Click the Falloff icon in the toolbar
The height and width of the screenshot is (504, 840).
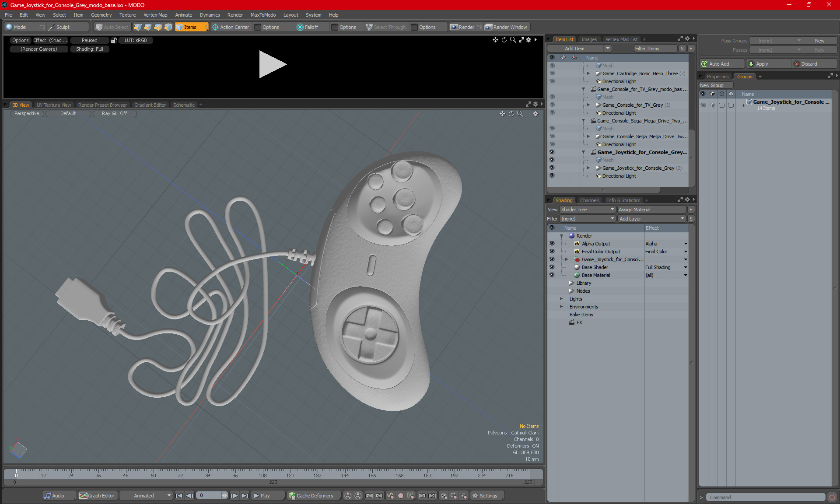pos(300,27)
